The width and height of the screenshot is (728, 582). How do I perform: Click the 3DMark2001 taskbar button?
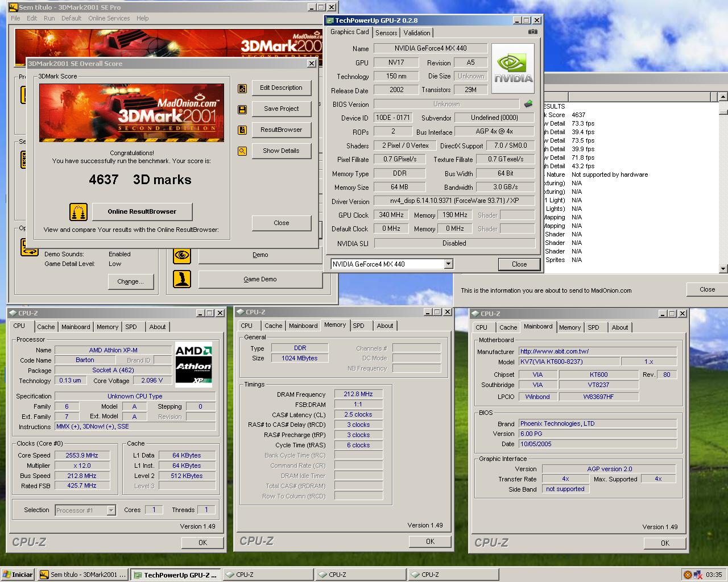pyautogui.click(x=83, y=575)
